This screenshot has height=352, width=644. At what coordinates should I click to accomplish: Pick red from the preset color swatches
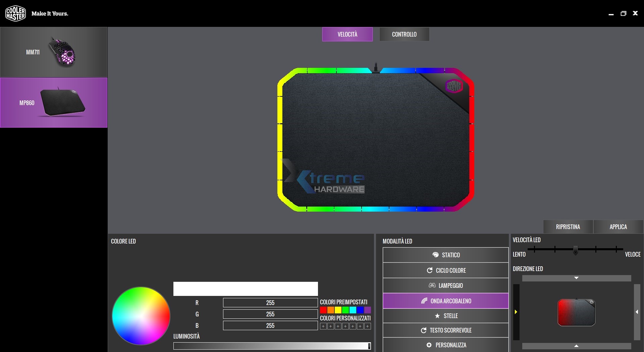[x=323, y=310]
